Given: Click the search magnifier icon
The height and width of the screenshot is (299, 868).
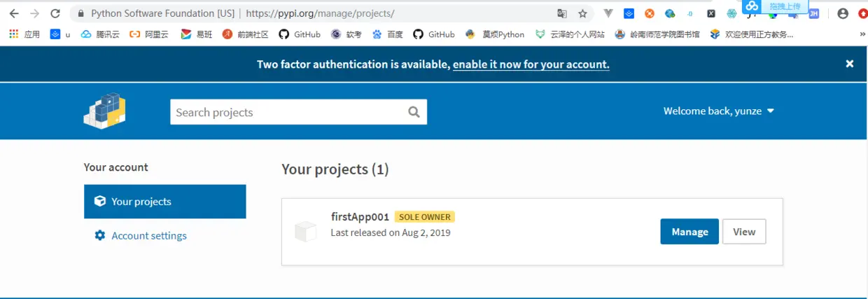Looking at the screenshot, I should click(x=414, y=112).
